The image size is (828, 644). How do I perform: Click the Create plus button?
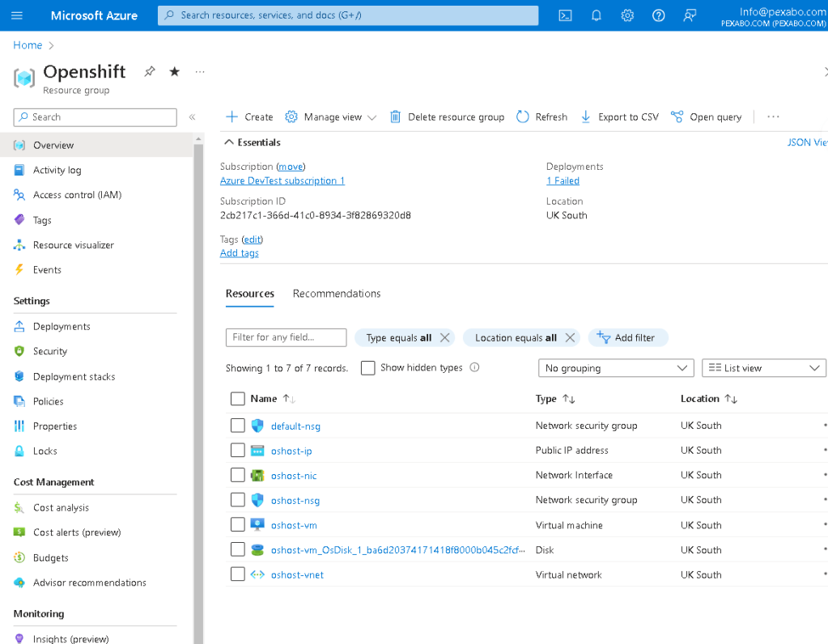(x=249, y=117)
